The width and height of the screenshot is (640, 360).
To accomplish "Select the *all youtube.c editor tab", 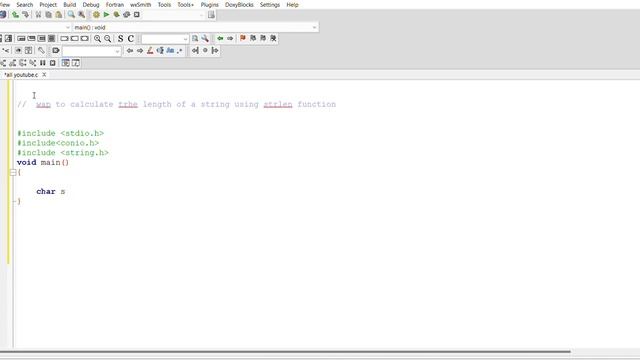I will click(x=21, y=75).
